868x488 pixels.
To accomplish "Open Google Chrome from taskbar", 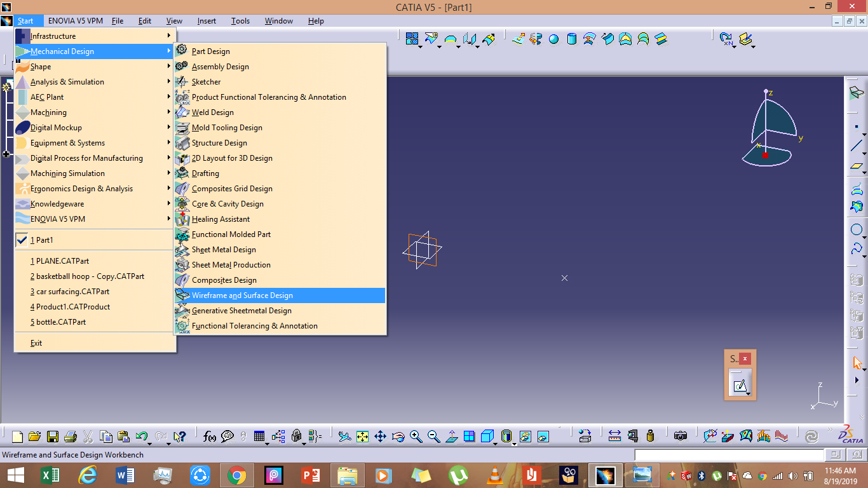I will tap(237, 475).
